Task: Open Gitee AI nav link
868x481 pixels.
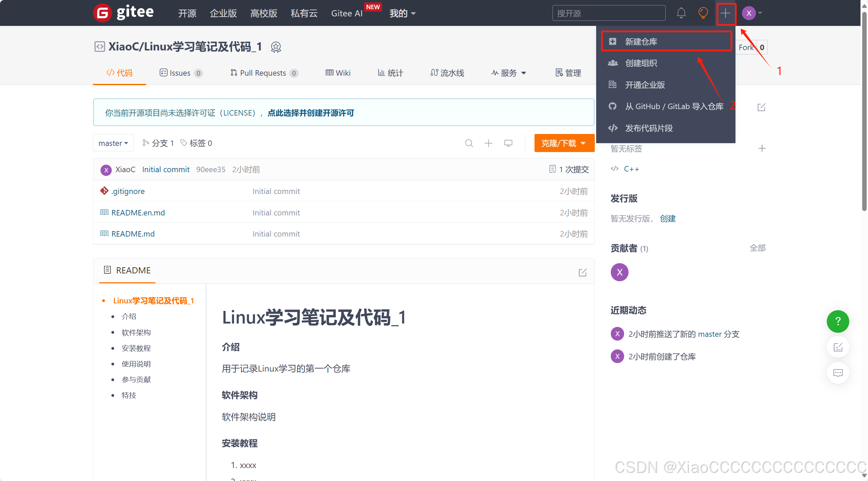Action: coord(347,13)
